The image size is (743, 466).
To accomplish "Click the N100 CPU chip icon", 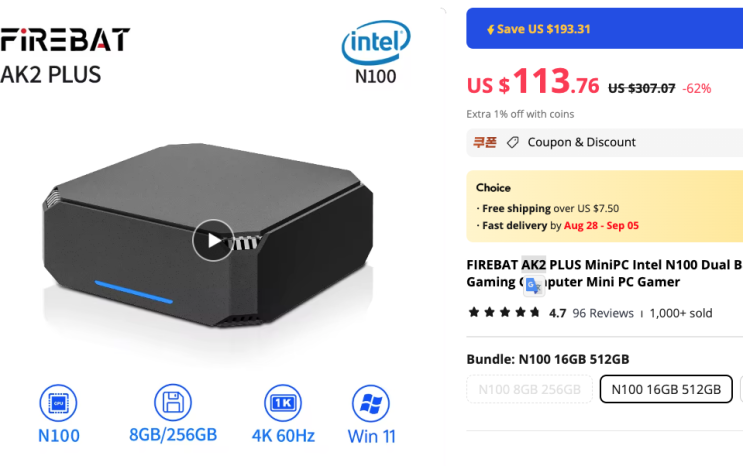I will [x=58, y=403].
